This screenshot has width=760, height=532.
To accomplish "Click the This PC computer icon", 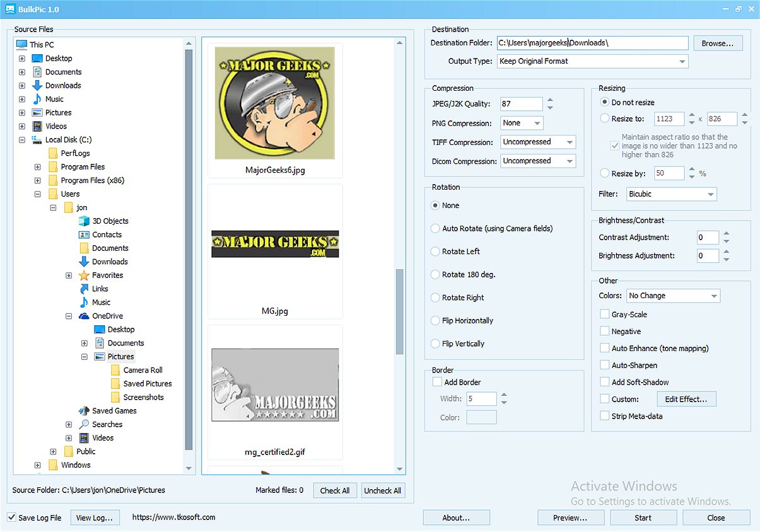I will [x=21, y=45].
